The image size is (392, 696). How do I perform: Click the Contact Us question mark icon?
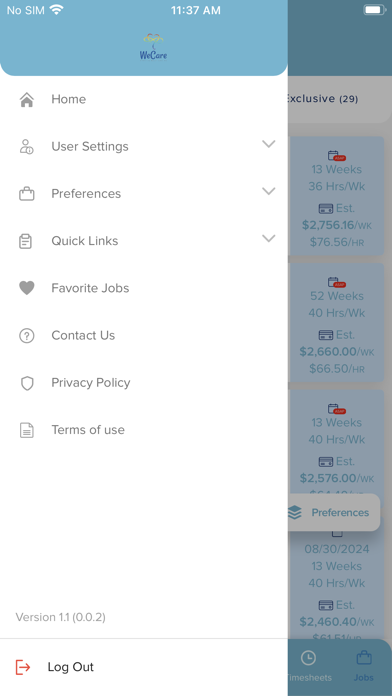coord(27,336)
